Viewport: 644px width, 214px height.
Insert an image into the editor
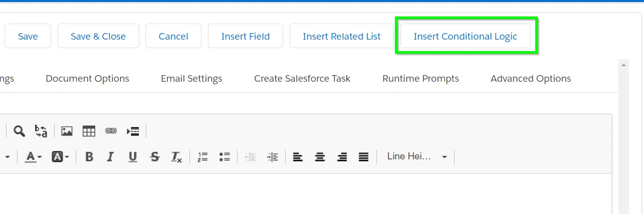(x=67, y=131)
